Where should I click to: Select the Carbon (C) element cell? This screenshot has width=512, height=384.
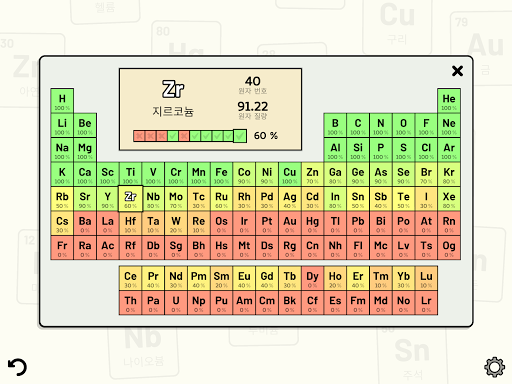(x=358, y=125)
